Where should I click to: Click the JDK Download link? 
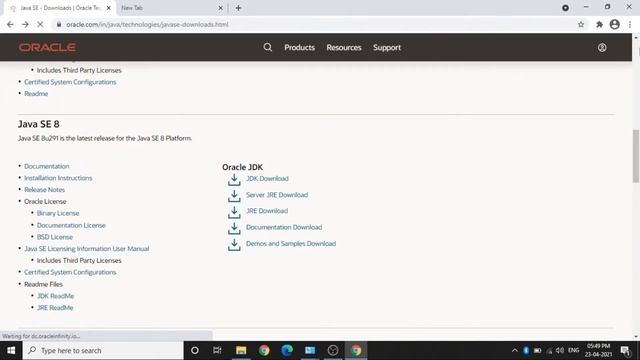(267, 178)
